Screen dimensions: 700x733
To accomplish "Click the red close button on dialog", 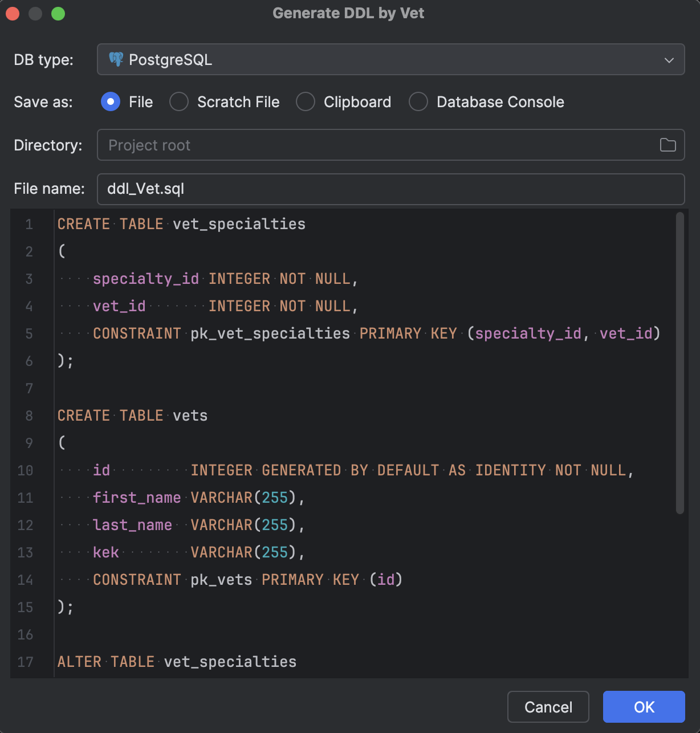I will coord(13,13).
